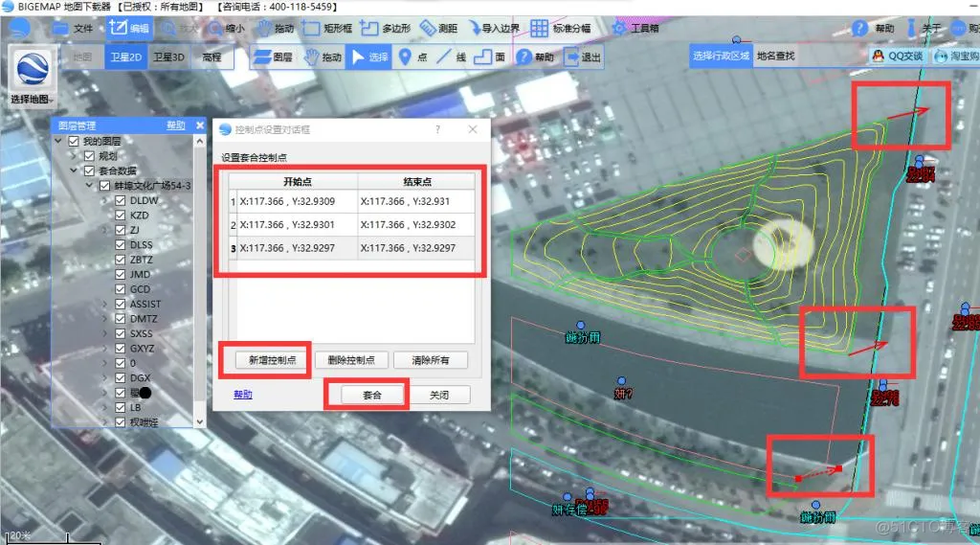
Task: Open 图层管理 panel 帮助 link
Action: click(176, 125)
